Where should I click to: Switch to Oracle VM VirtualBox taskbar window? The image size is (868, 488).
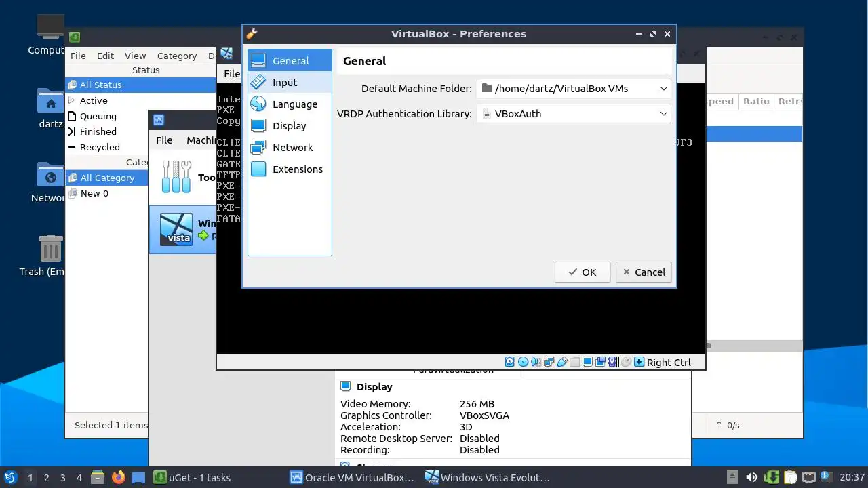352,477
